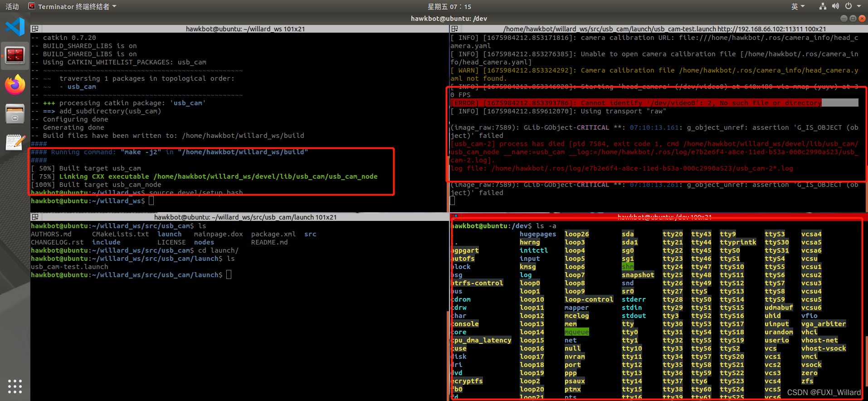
Task: Click the prompt cursor in usb_cam/launch pane
Action: 229,274
